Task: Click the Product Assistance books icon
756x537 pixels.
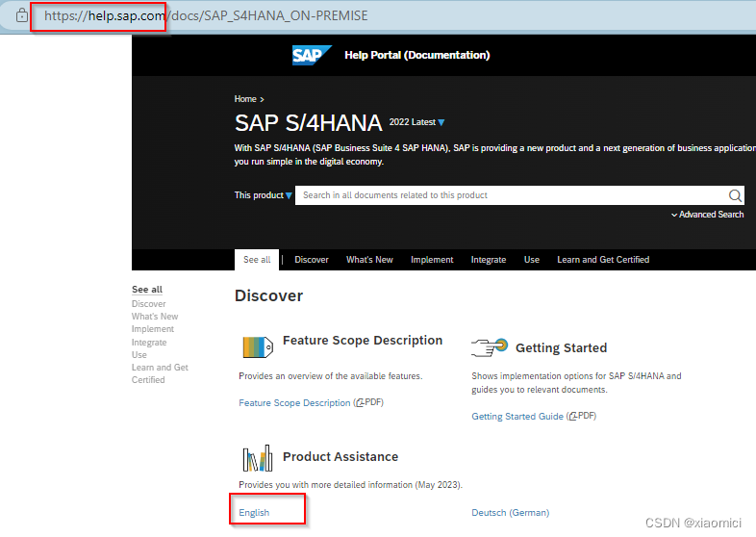Action: pyautogui.click(x=258, y=458)
